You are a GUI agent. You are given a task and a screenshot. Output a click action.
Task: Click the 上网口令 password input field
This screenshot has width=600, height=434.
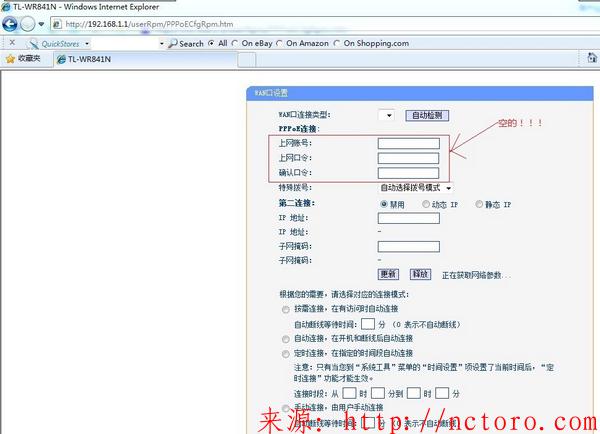[x=409, y=158]
